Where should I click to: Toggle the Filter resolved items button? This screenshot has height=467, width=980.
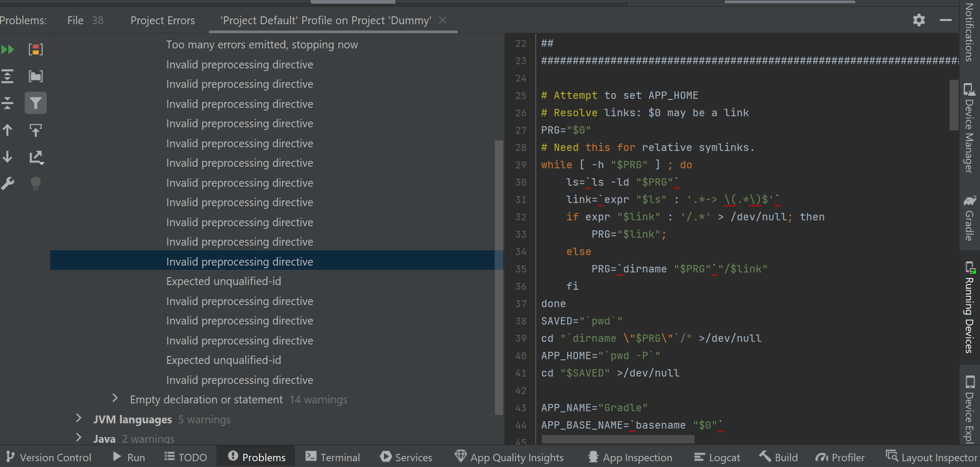[x=36, y=103]
